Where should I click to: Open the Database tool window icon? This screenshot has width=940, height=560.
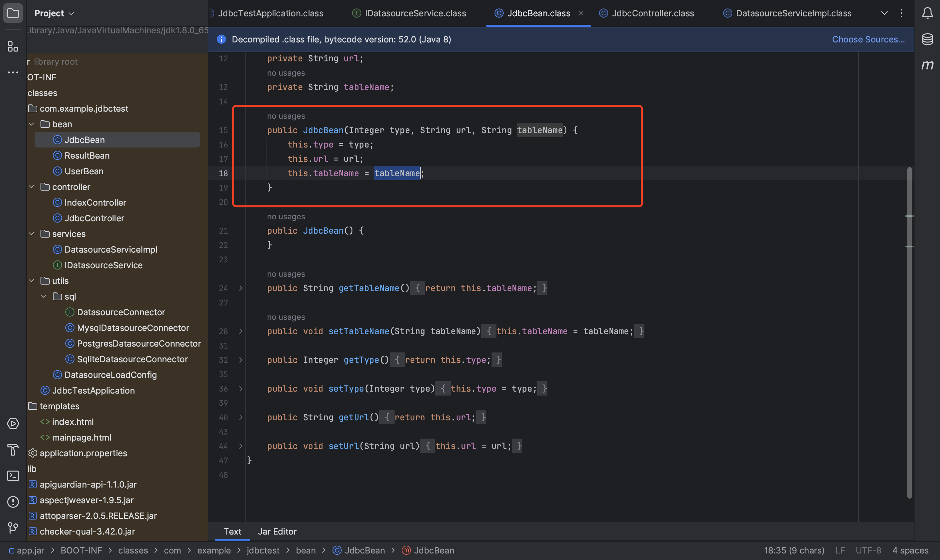coord(927,39)
